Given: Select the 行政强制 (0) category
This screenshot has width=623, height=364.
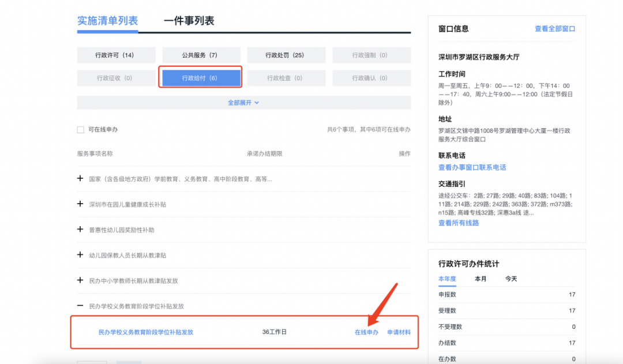Looking at the screenshot, I should (371, 55).
